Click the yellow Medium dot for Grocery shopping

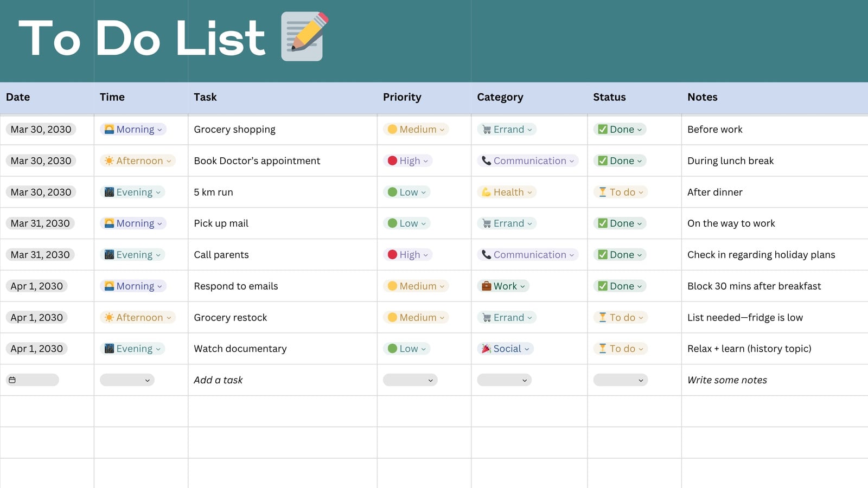point(392,129)
